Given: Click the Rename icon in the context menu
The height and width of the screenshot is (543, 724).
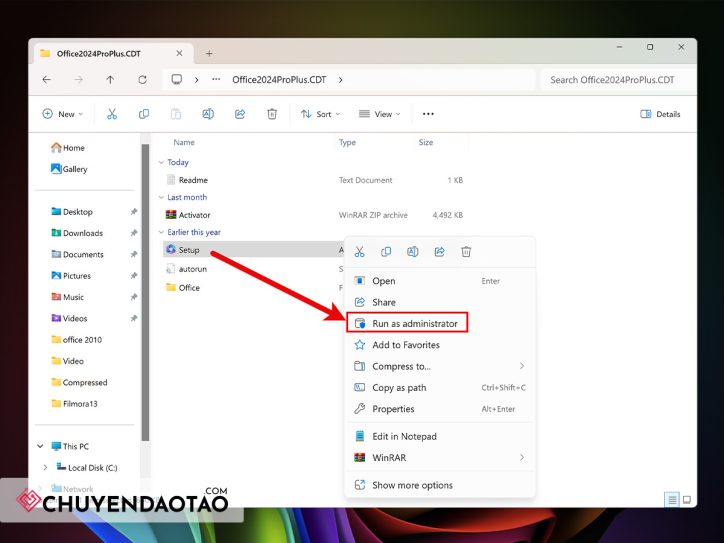Looking at the screenshot, I should click(412, 252).
